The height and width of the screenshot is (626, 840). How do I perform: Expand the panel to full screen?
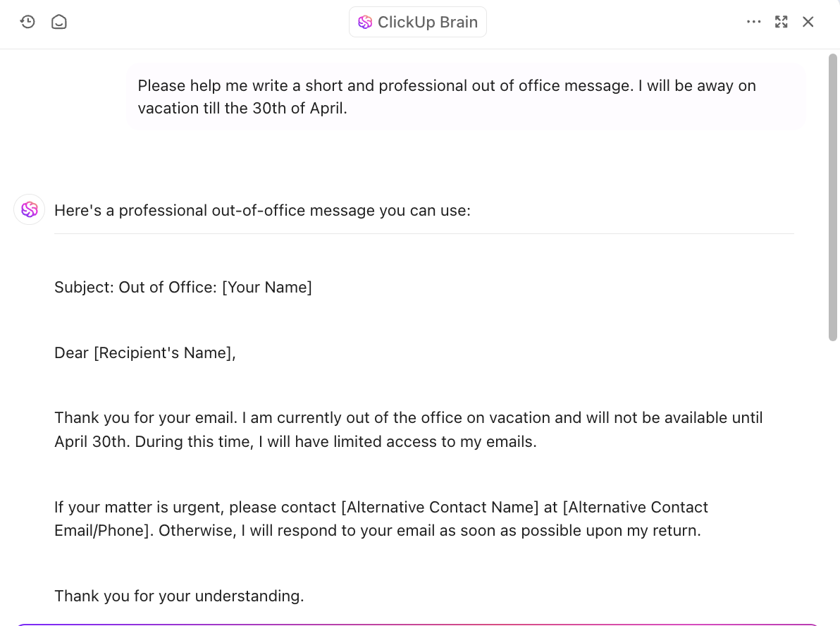pyautogui.click(x=781, y=22)
